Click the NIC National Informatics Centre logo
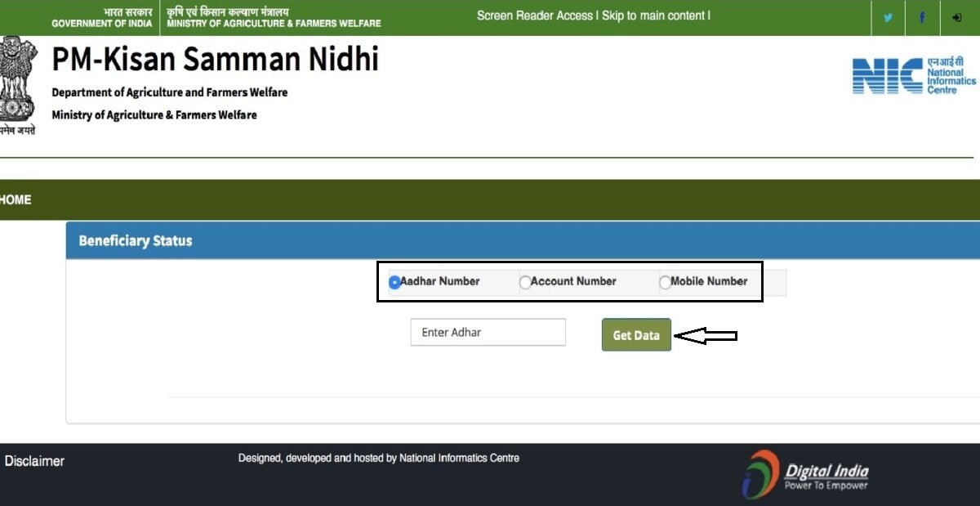This screenshot has width=980, height=506. (914, 75)
